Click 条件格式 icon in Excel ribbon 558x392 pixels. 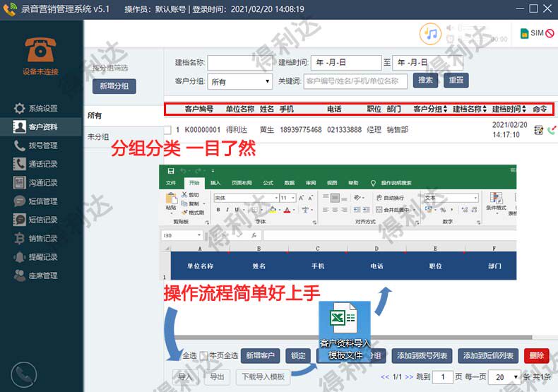tap(496, 201)
